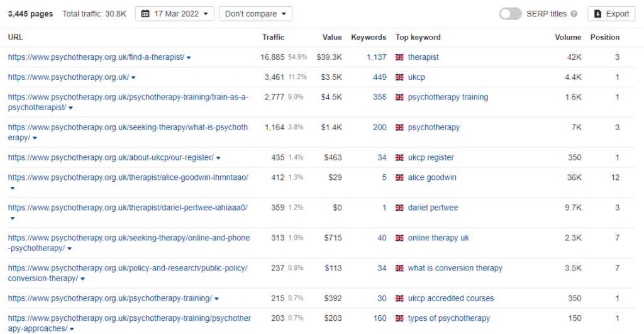Expand the alice-goodwin URL dropdown arrow

(x=13, y=188)
